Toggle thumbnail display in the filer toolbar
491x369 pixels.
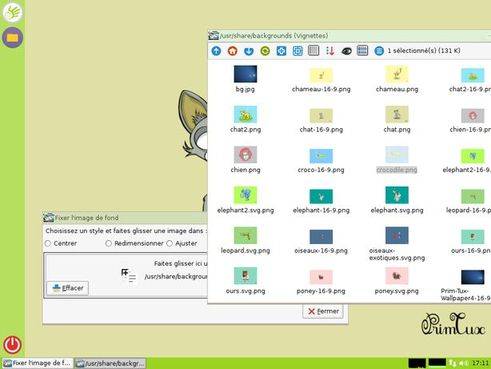coord(362,51)
